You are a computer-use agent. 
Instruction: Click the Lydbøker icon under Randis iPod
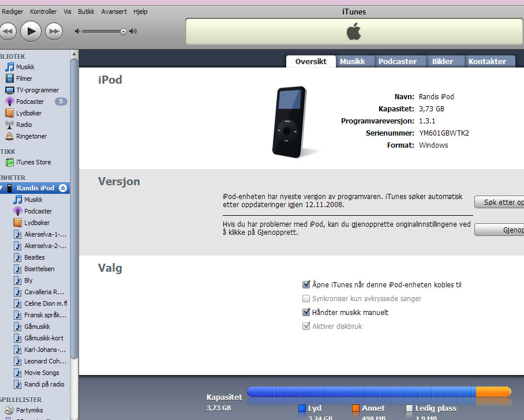(x=18, y=223)
